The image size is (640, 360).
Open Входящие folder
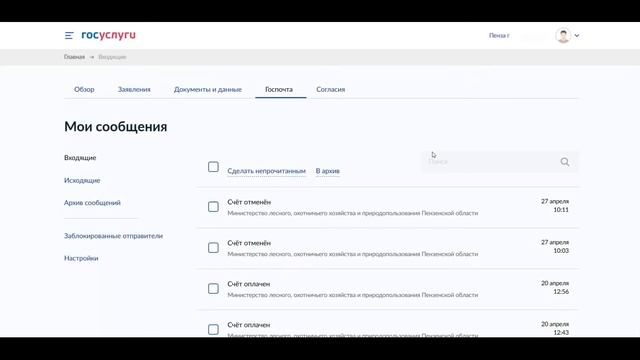click(80, 158)
